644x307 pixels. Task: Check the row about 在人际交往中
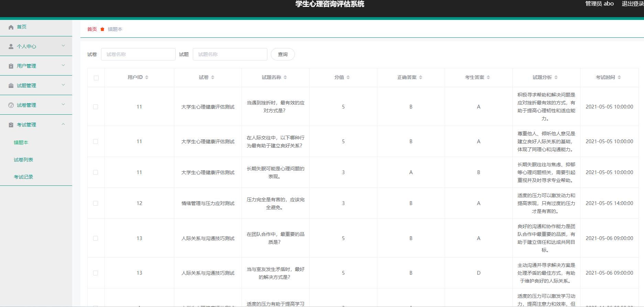tap(96, 141)
